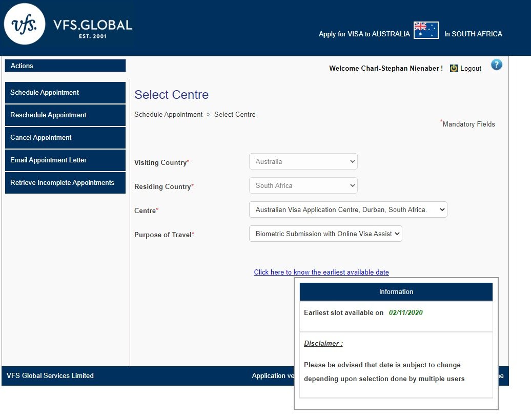Expand the Purpose of Travel dropdown
Viewport: 531px width, 420px height.
click(326, 234)
